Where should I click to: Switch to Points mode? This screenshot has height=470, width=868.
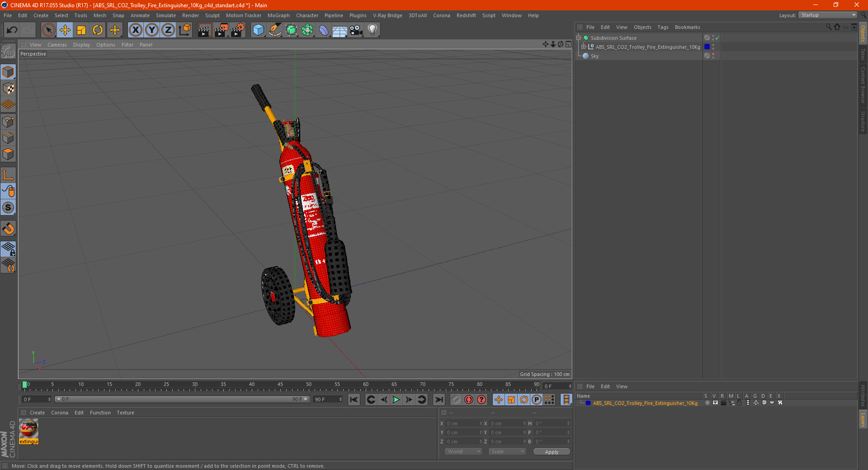pos(8,122)
